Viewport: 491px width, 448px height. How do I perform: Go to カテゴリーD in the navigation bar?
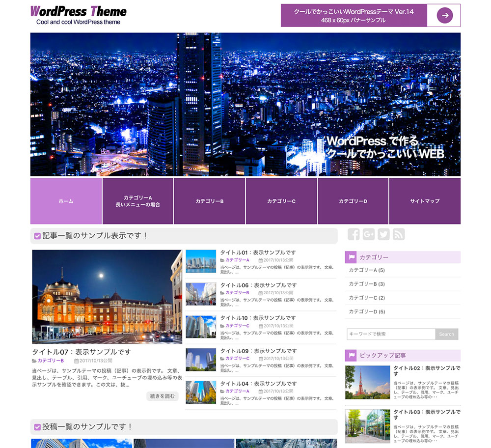pos(353,201)
